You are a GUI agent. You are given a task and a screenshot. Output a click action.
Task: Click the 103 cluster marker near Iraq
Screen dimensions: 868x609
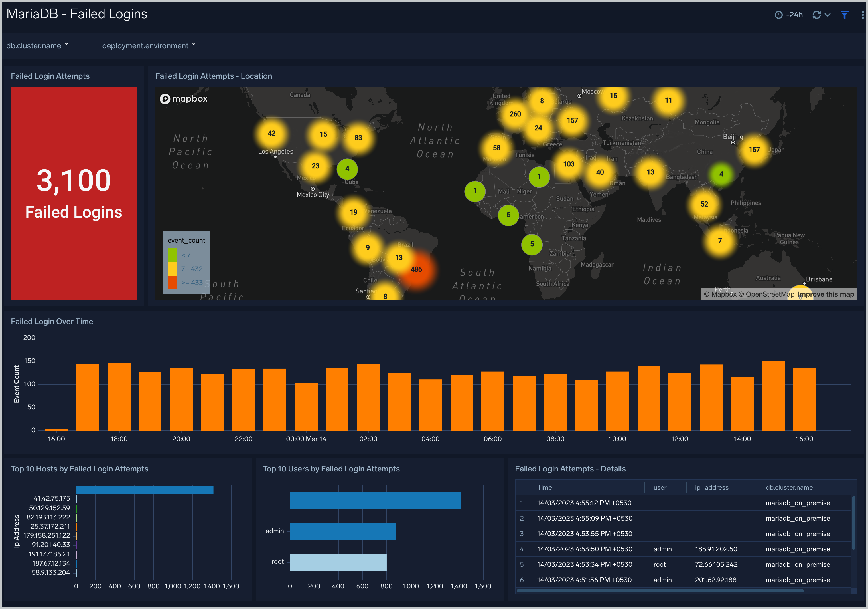[569, 164]
